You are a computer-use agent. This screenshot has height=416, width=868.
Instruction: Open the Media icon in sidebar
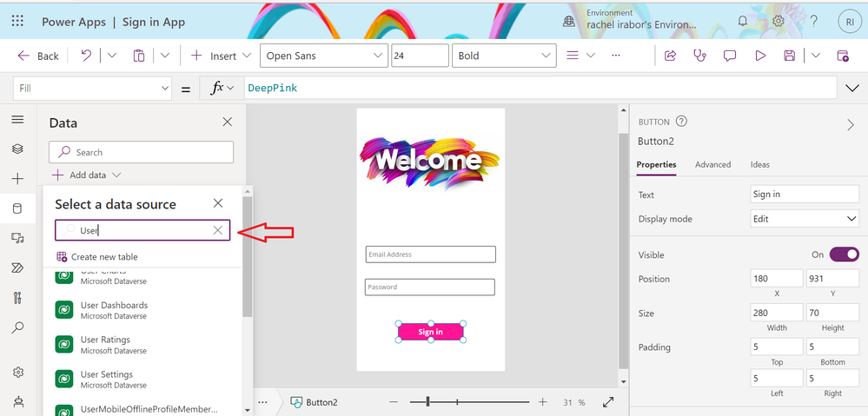(x=17, y=239)
